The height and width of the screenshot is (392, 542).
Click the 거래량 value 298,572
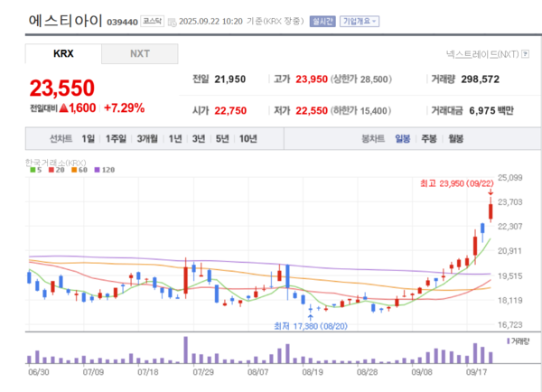[481, 79]
